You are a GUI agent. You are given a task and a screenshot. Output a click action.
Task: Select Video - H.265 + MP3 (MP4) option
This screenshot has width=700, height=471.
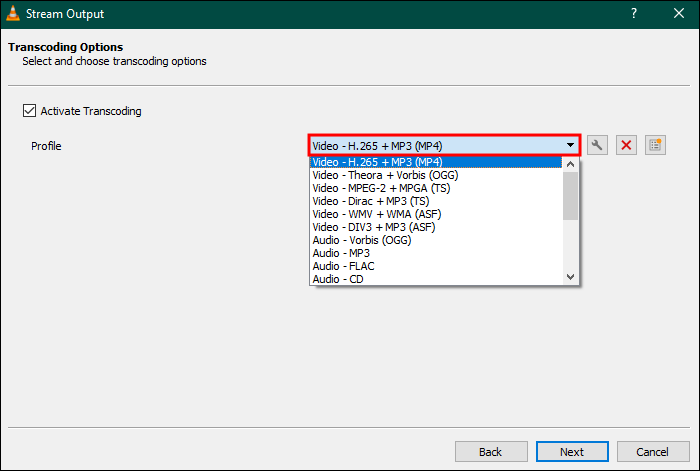pos(377,162)
